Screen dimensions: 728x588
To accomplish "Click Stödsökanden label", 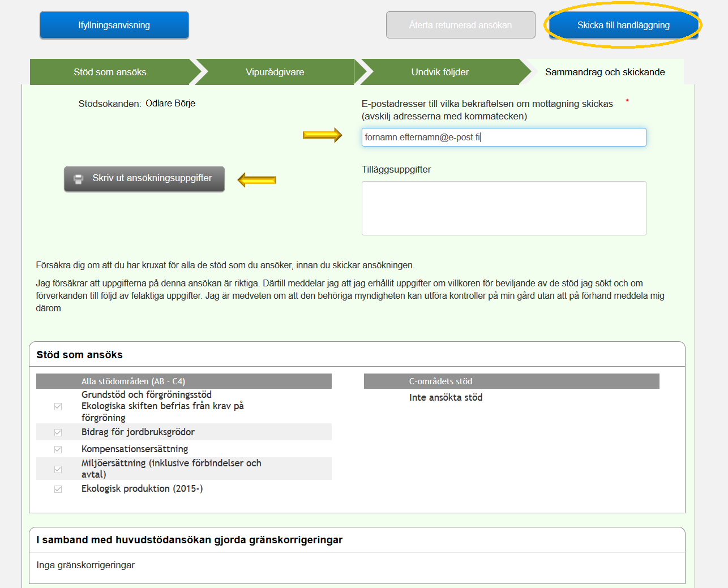I will point(110,104).
